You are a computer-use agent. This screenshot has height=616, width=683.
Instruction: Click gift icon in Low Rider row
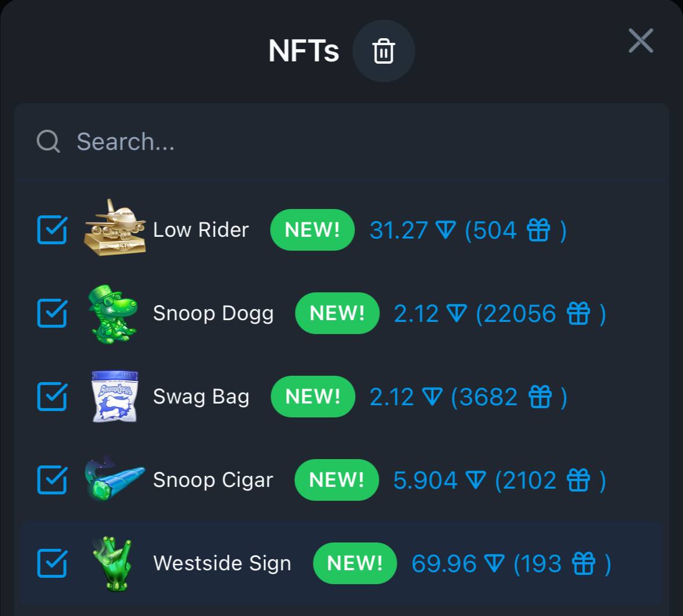point(539,230)
